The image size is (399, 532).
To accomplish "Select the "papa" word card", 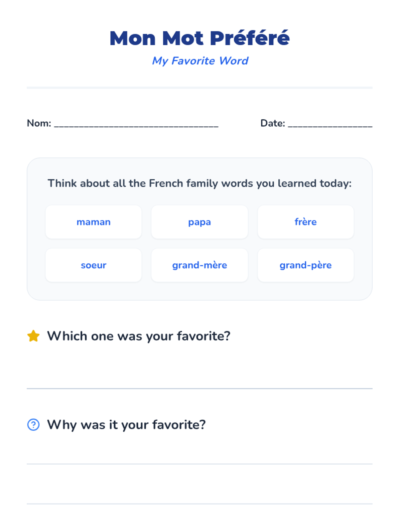I will pos(199,222).
